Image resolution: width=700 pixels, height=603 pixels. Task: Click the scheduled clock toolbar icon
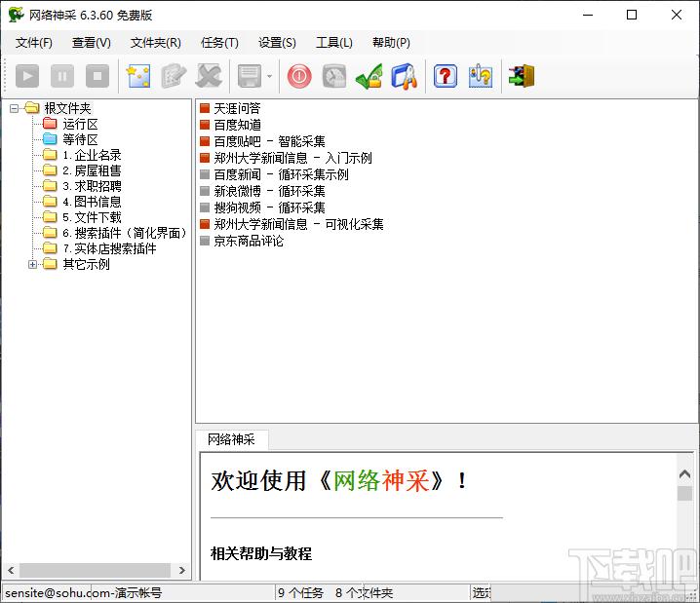click(x=334, y=76)
